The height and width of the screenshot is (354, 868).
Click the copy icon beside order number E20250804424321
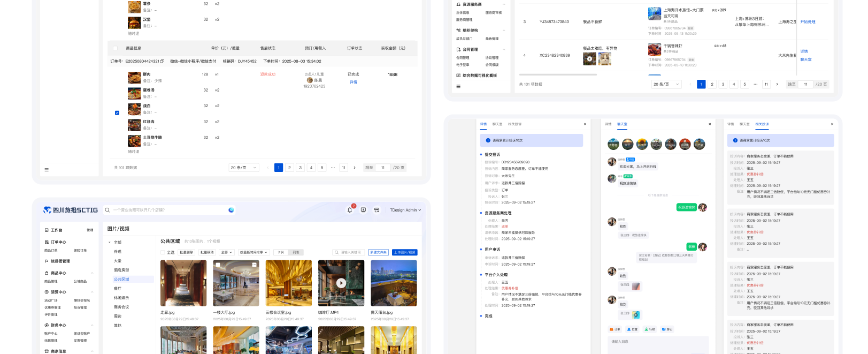[x=163, y=62]
